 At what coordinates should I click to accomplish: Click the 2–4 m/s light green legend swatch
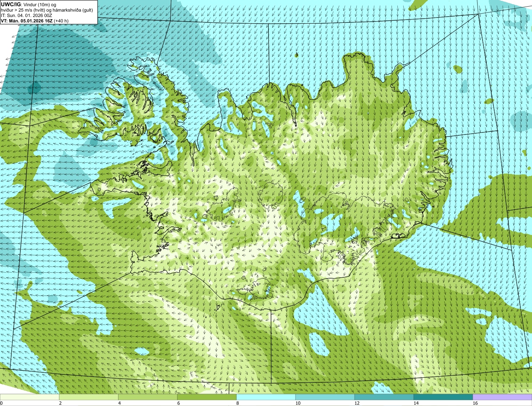(89, 397)
